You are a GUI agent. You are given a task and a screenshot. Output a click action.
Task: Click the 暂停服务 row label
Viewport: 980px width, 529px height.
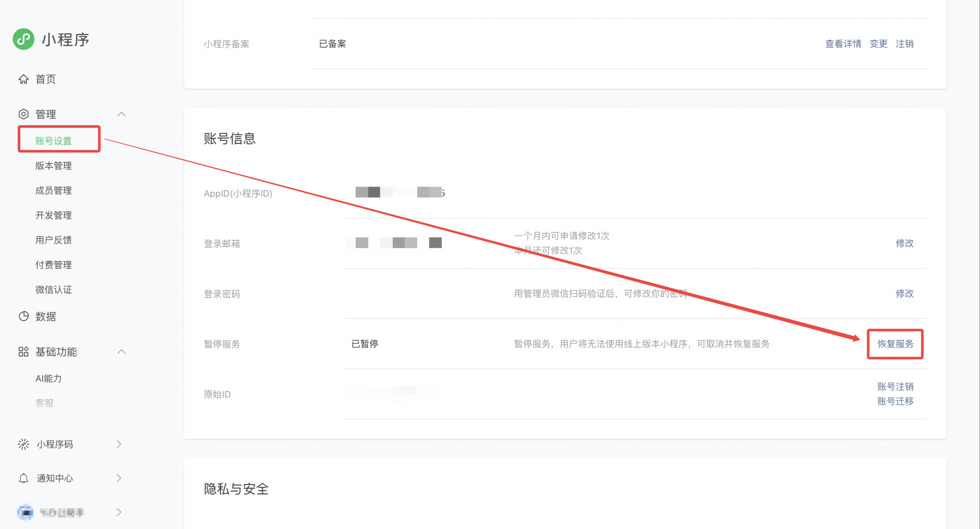coord(222,344)
